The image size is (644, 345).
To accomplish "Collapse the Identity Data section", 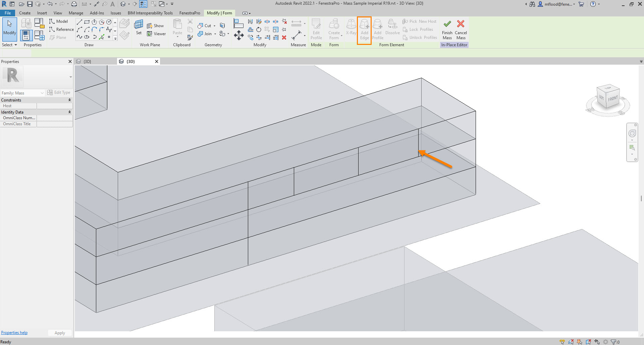I will 69,112.
